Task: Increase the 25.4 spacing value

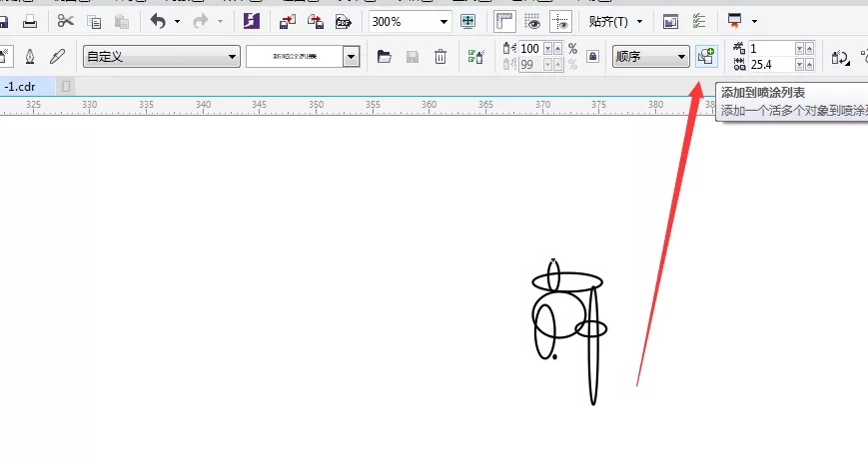Action: click(810, 65)
